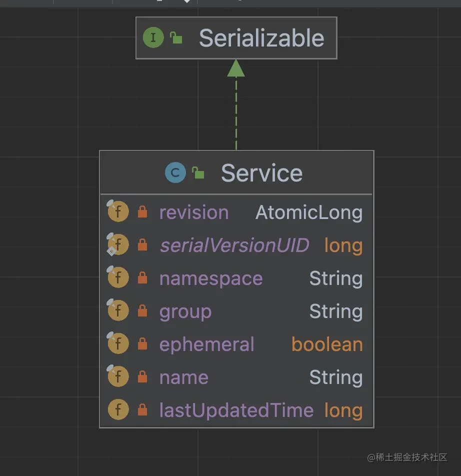The height and width of the screenshot is (476, 461).
Task: Click the field icon beside lastUpdatedTime
Action: coord(118,410)
